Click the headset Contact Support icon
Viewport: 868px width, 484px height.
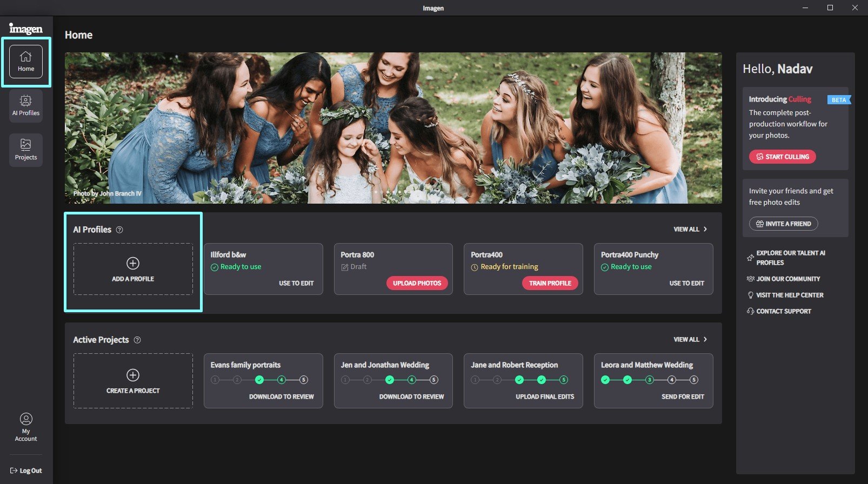(750, 311)
